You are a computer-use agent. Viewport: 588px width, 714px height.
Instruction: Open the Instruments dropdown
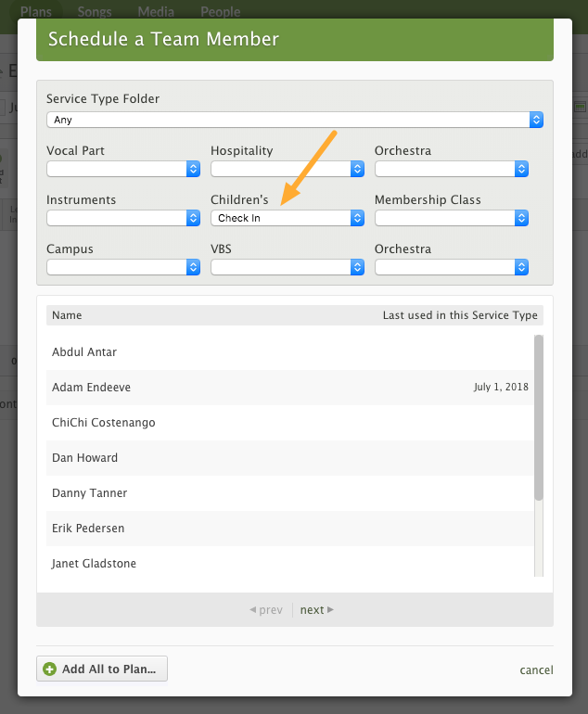123,218
